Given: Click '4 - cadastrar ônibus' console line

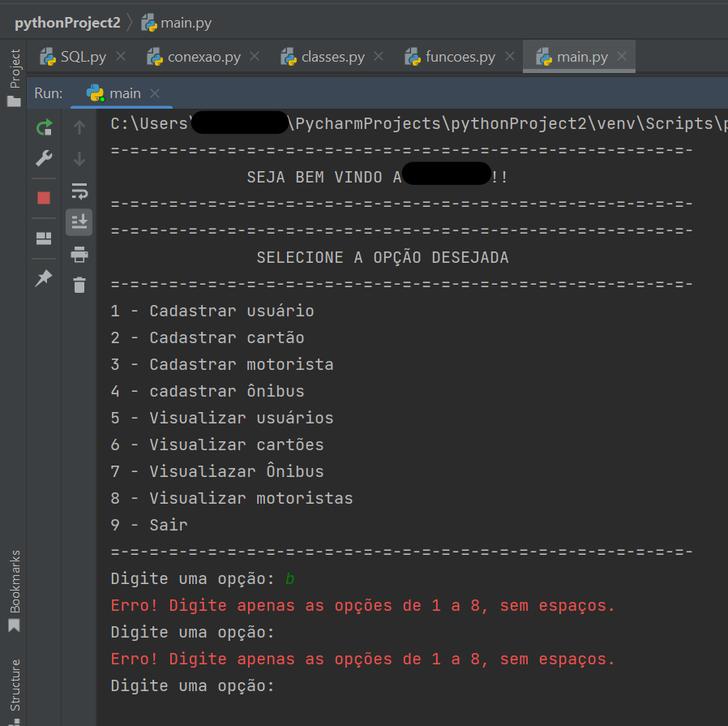Looking at the screenshot, I should point(208,392).
